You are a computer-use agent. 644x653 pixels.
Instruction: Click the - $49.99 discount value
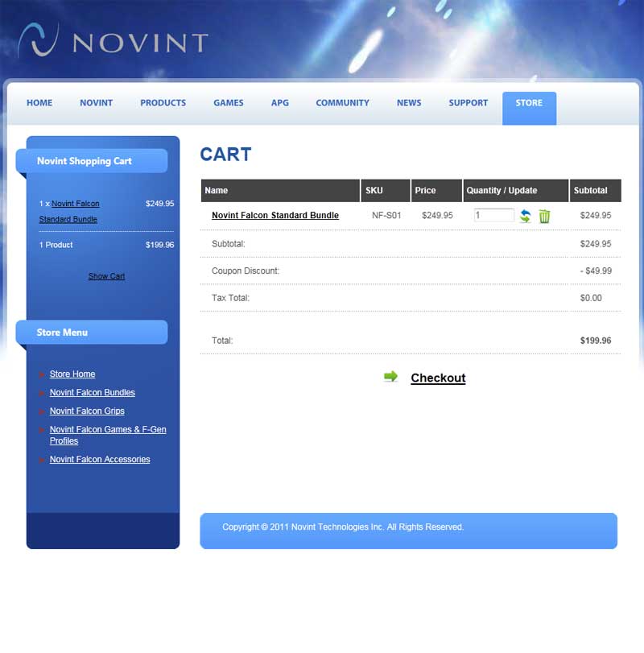pyautogui.click(x=596, y=271)
